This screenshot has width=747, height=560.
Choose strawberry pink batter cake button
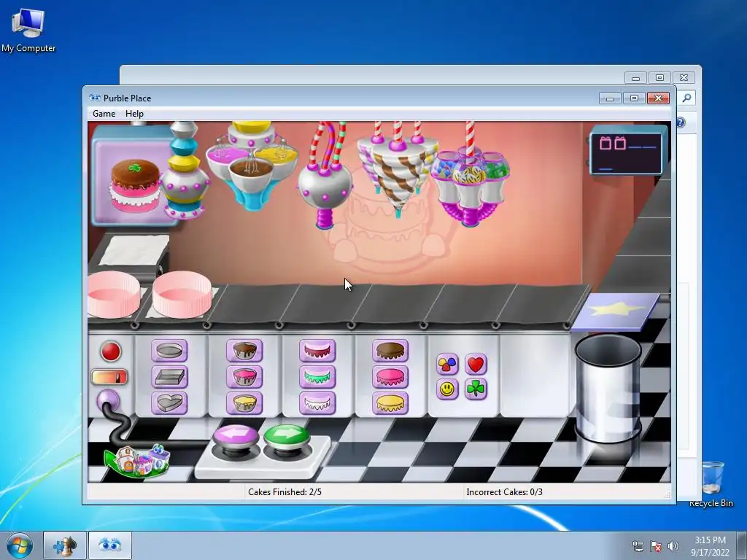click(x=244, y=377)
